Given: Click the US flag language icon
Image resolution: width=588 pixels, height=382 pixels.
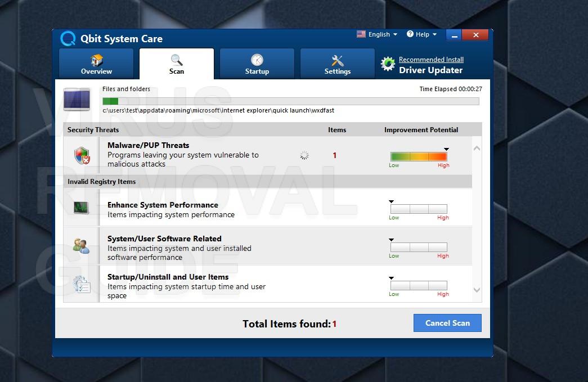Looking at the screenshot, I should pos(361,34).
